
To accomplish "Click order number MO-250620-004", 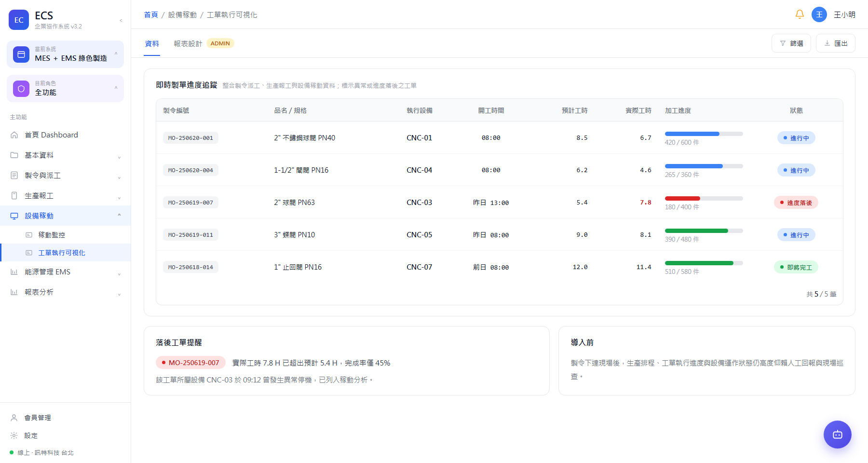I will click(190, 170).
